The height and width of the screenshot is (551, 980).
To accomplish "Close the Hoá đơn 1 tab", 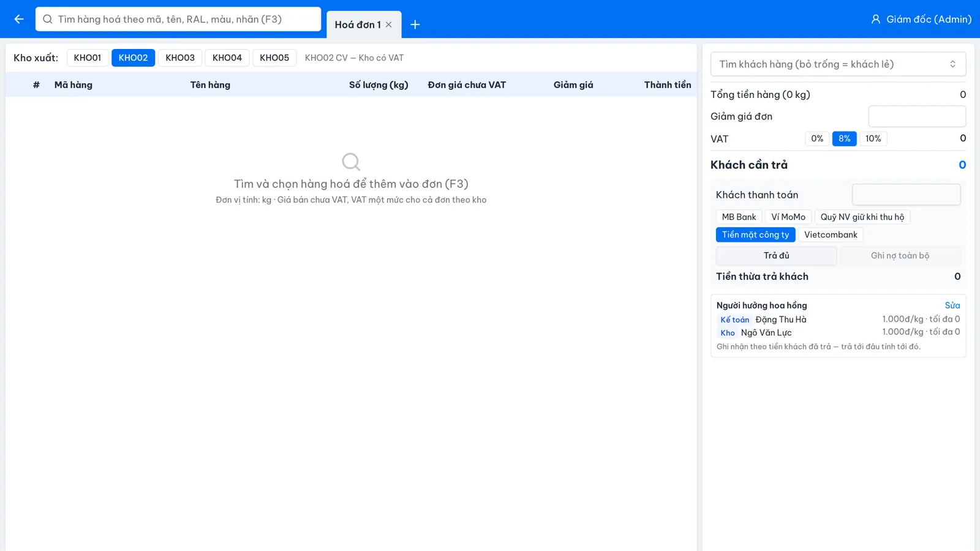I will [x=388, y=24].
